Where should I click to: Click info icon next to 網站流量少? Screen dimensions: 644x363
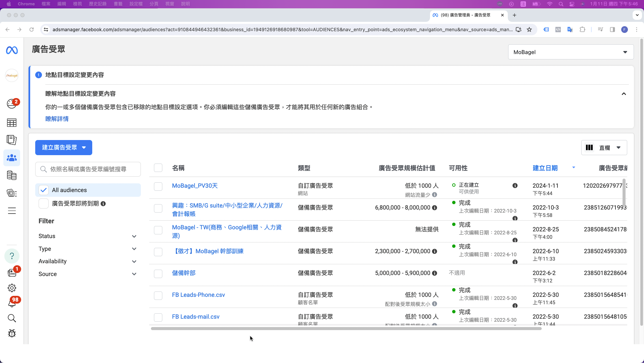(x=435, y=195)
